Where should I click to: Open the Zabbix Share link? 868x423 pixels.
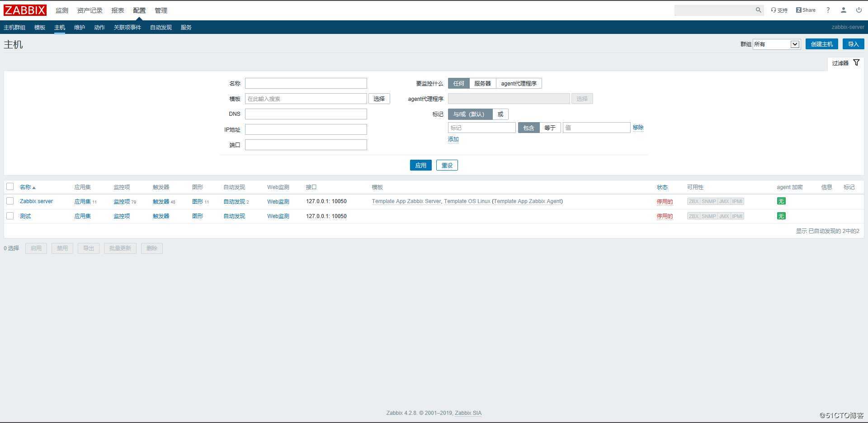coord(806,10)
